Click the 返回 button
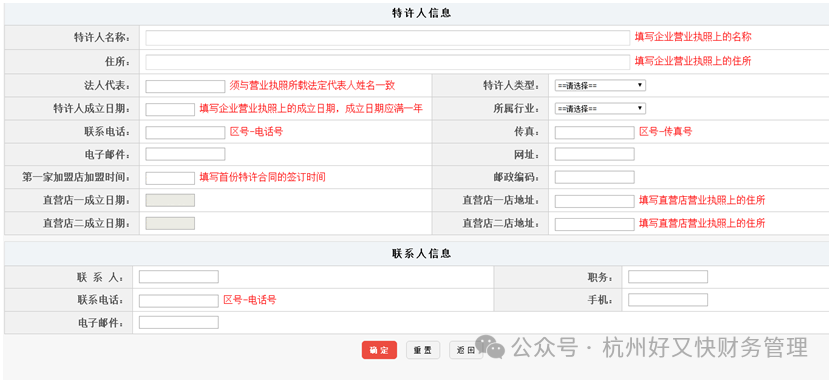The image size is (834, 380). tap(466, 350)
